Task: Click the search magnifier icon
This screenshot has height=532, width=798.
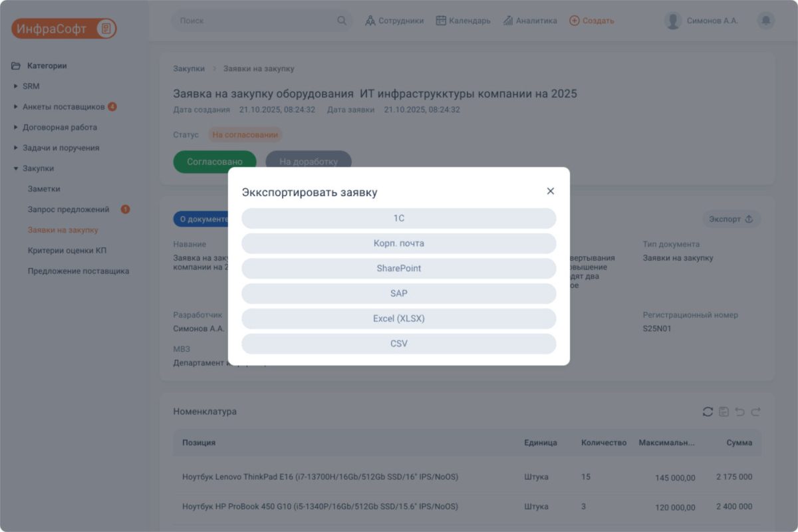Action: [x=342, y=21]
